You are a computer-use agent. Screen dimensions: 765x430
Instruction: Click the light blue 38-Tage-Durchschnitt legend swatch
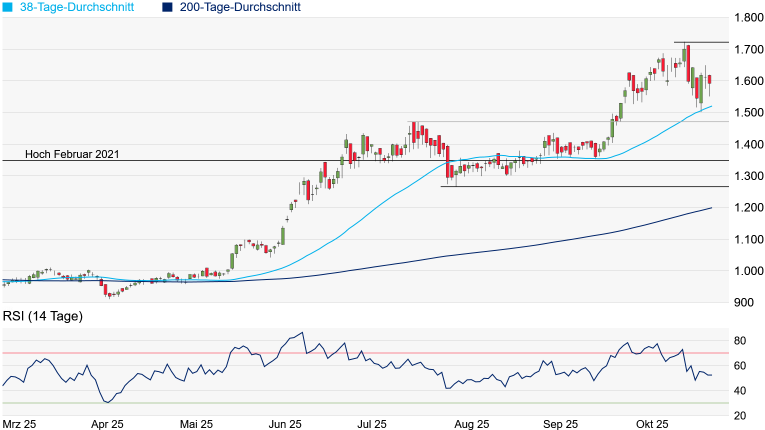(7, 7)
